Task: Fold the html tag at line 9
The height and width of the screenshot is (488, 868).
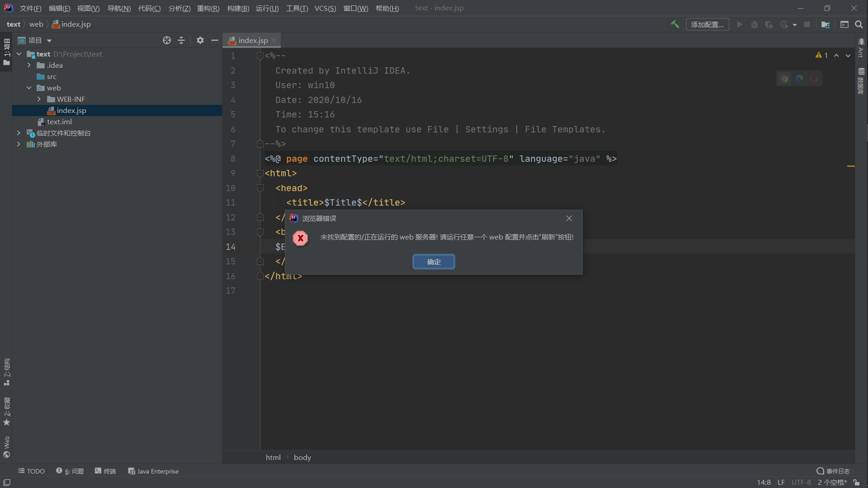Action: pos(260,173)
